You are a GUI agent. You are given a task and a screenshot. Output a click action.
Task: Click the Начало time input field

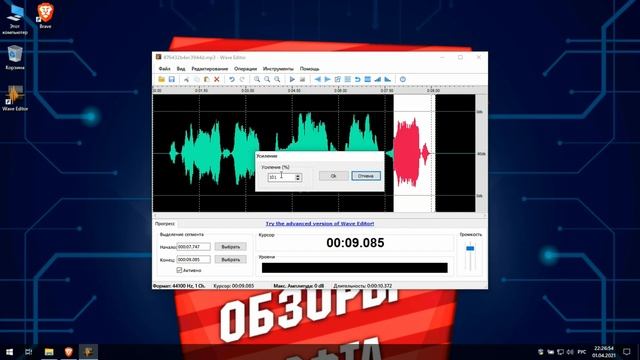pyautogui.click(x=193, y=247)
